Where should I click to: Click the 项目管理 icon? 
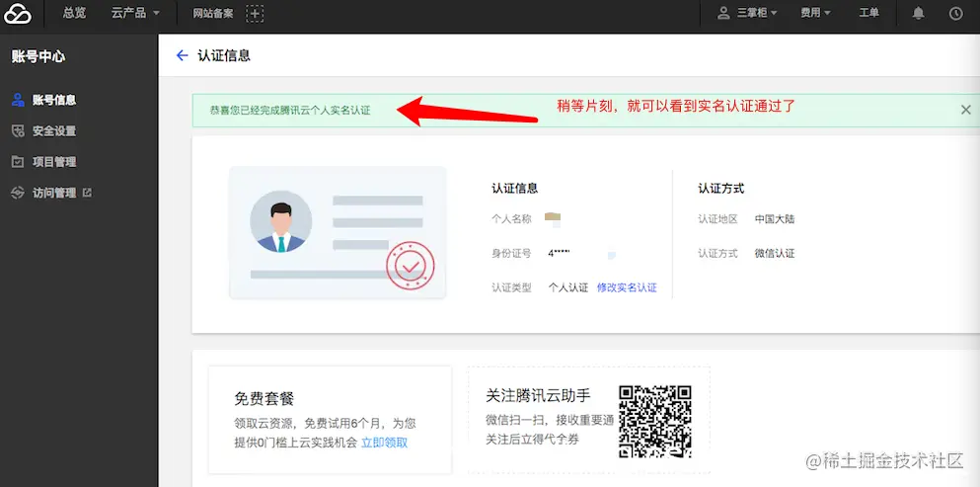pos(18,162)
